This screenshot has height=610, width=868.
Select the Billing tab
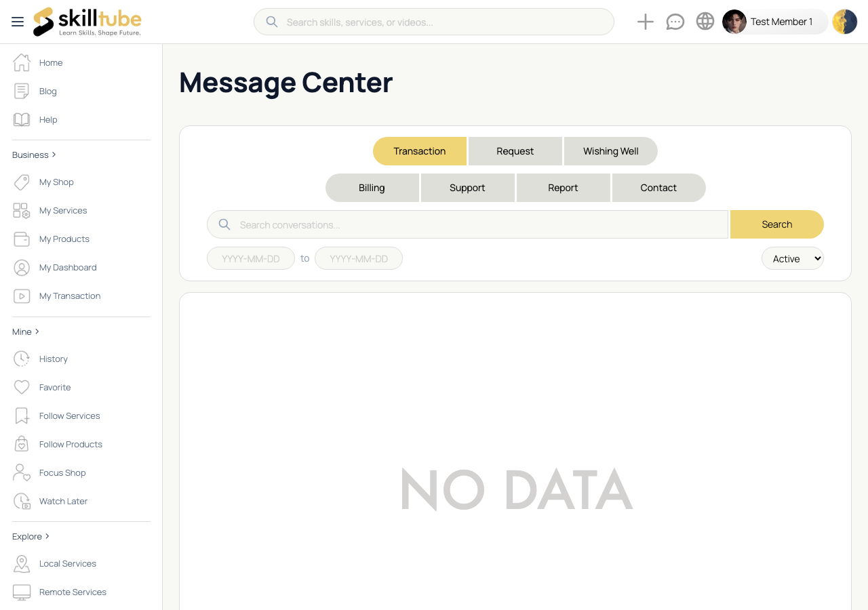(x=372, y=188)
